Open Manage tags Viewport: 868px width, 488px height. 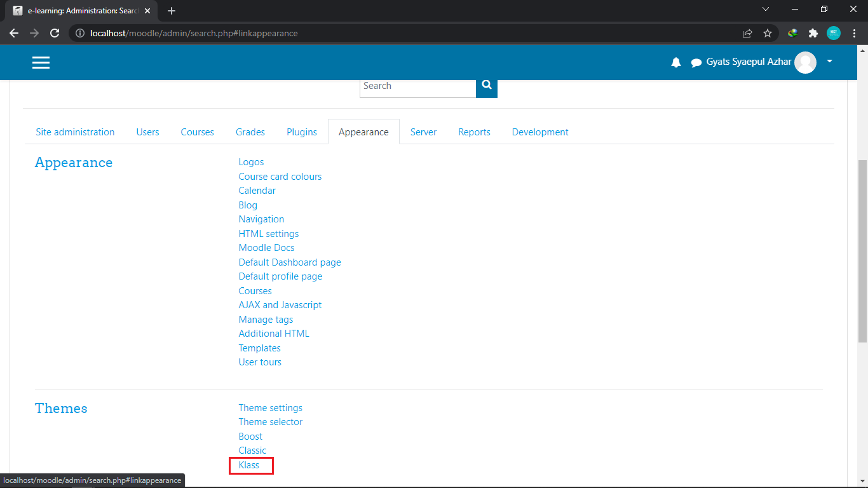tap(266, 320)
